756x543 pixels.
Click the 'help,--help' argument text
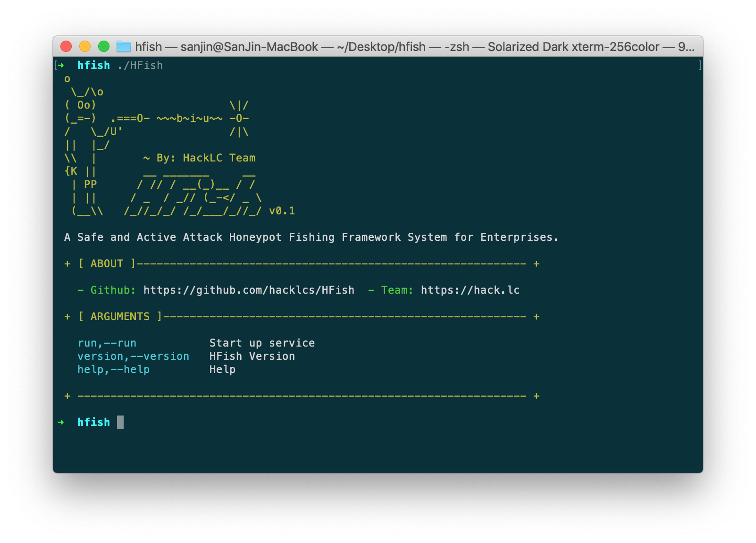[114, 370]
